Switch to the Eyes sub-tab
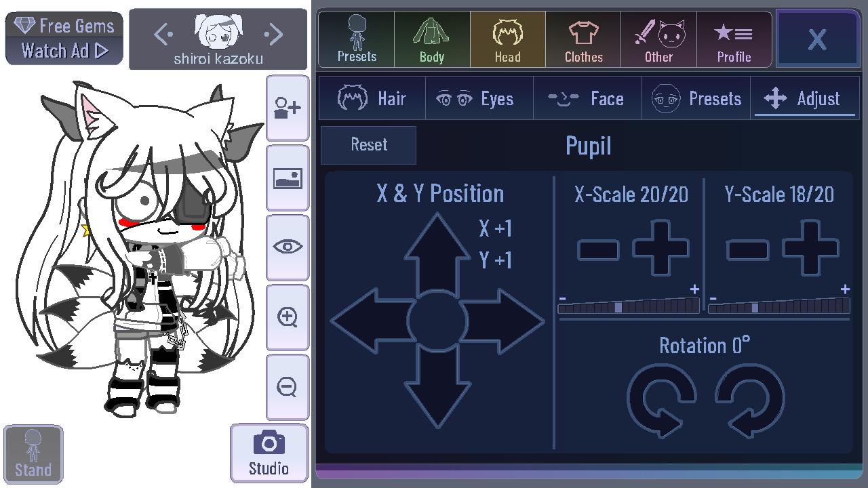The width and height of the screenshot is (868, 488). point(479,99)
